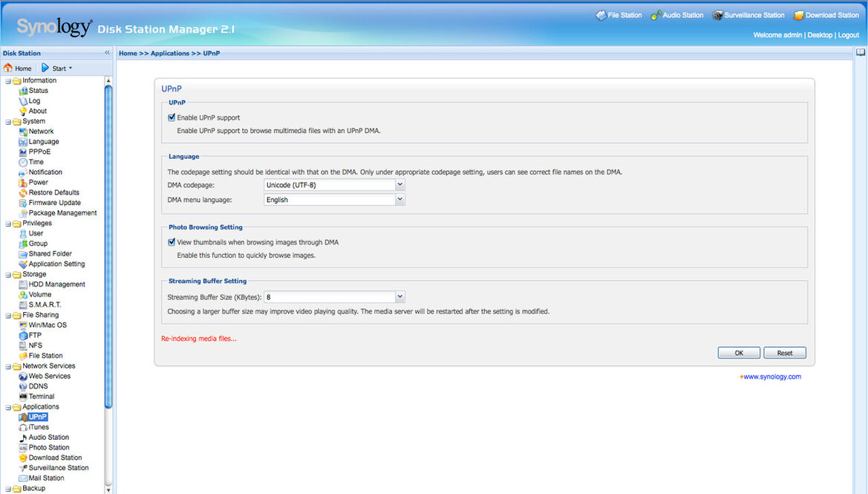Screen dimensions: 868x494
Task: Launch Audio Station from the top bar
Action: (x=676, y=16)
